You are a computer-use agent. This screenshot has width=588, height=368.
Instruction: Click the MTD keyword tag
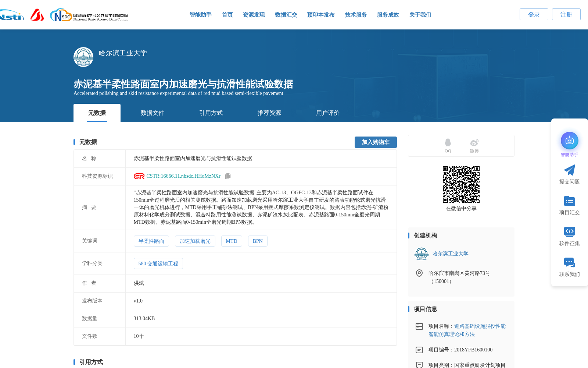pos(232,241)
